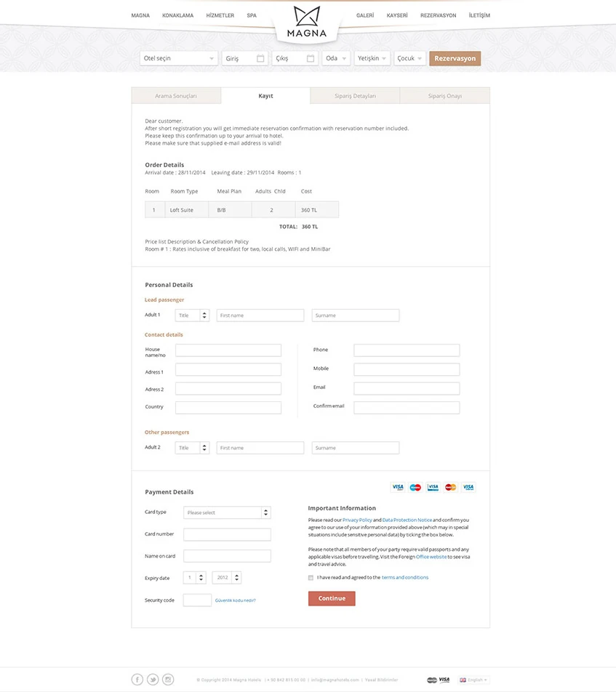The height and width of the screenshot is (692, 616).
Task: Go to İLETİŞİM in the top navigation
Action: point(479,15)
